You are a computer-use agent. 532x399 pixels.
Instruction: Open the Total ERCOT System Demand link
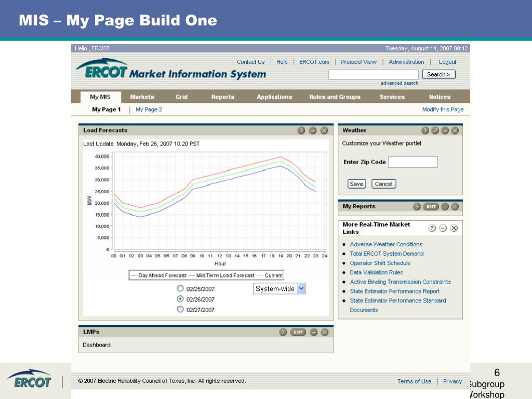pos(387,254)
